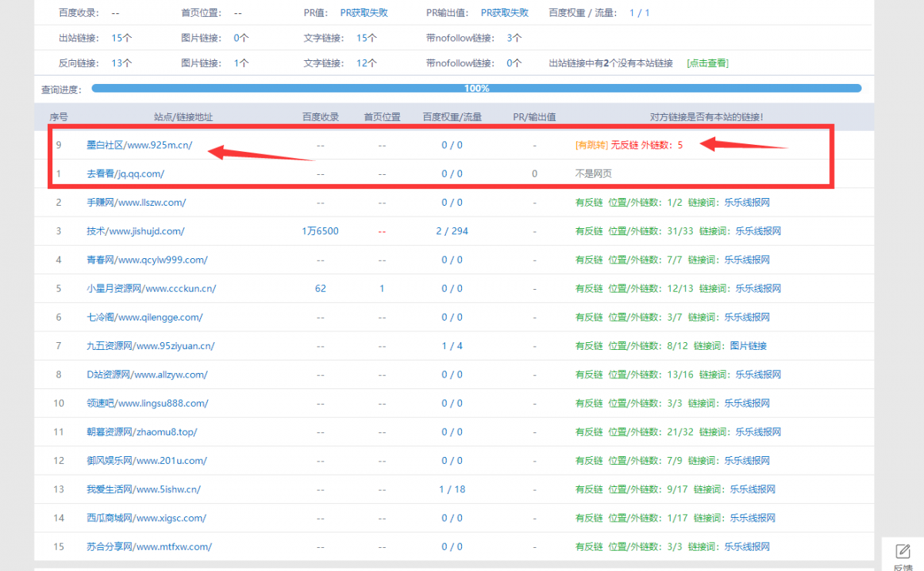Click the 62 index count for 小星月资源网
The image size is (924, 571).
[x=320, y=288]
